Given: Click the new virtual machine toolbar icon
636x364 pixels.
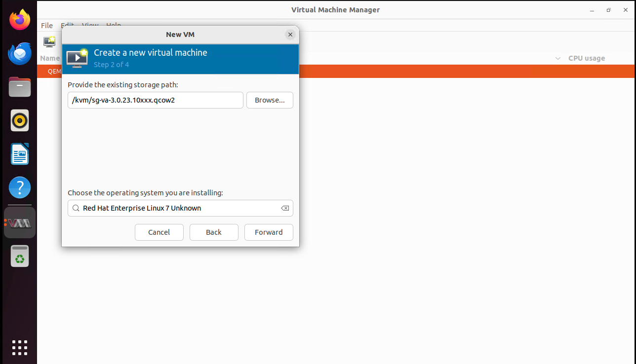Looking at the screenshot, I should click(49, 42).
